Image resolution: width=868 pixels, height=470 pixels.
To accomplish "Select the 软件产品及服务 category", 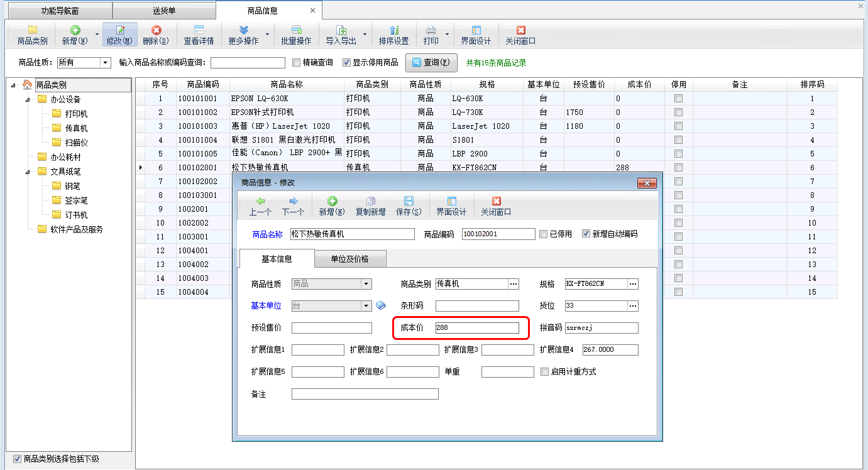I will tap(77, 229).
